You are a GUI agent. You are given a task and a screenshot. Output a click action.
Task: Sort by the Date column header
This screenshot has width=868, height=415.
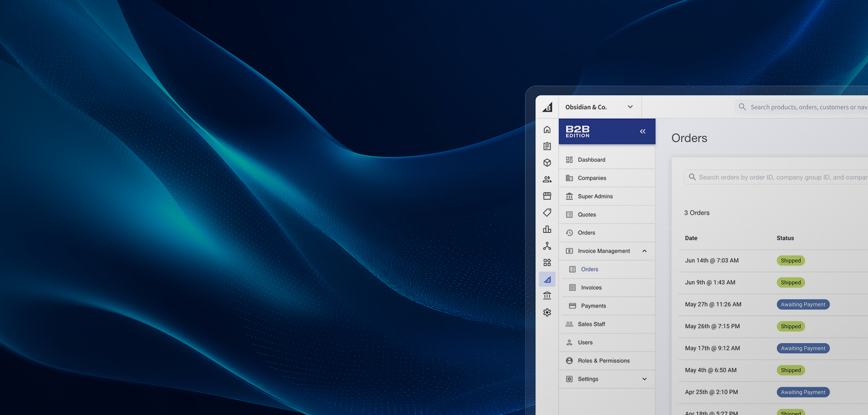point(691,238)
